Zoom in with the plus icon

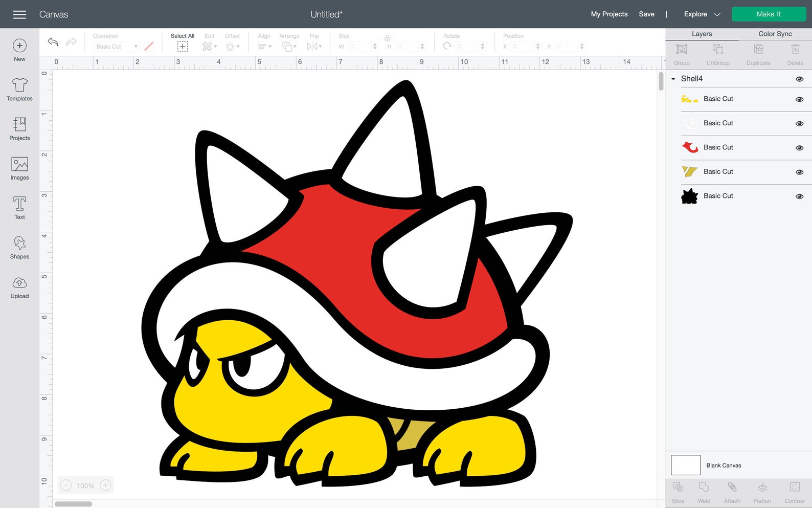(x=105, y=485)
